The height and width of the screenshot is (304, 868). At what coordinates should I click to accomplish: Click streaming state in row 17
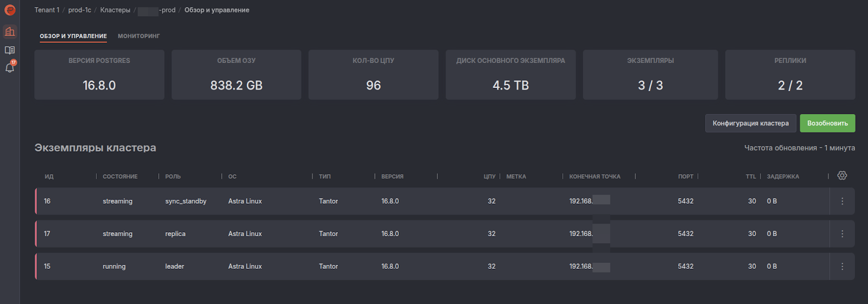pos(118,234)
